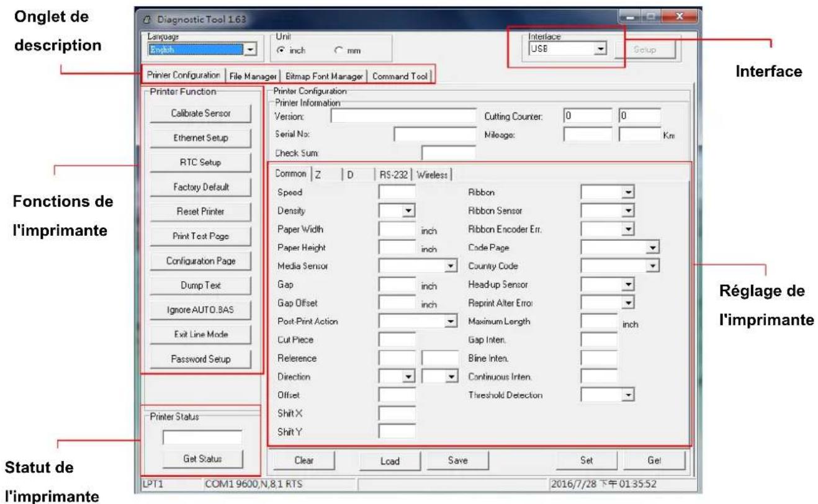Expand the Head-up Sensor dropdown

608,284
